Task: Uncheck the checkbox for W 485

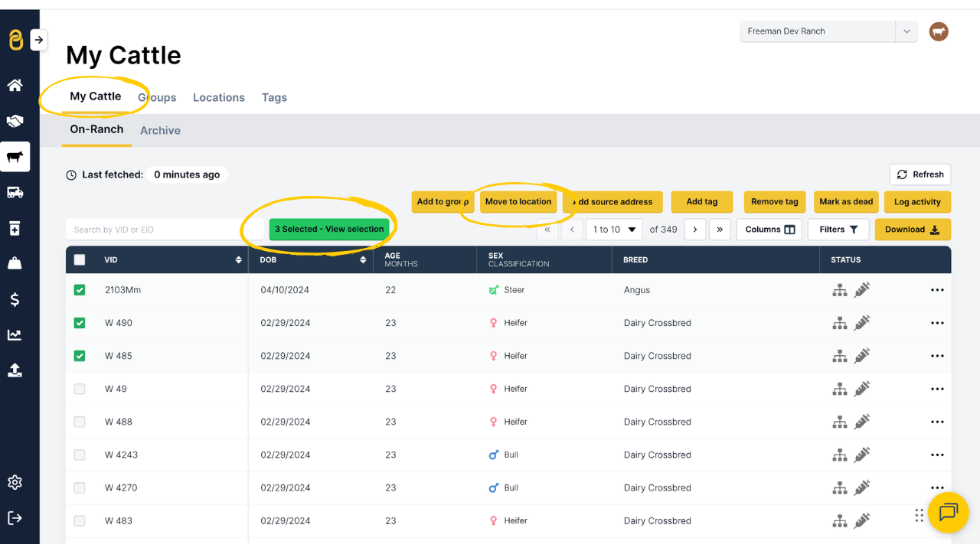Action: pyautogui.click(x=80, y=356)
